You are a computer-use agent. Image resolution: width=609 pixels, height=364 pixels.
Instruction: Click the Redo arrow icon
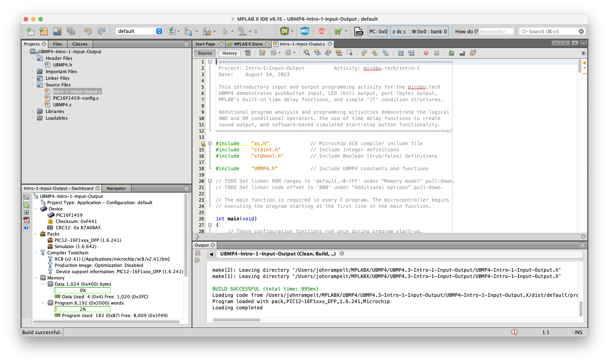tap(101, 31)
